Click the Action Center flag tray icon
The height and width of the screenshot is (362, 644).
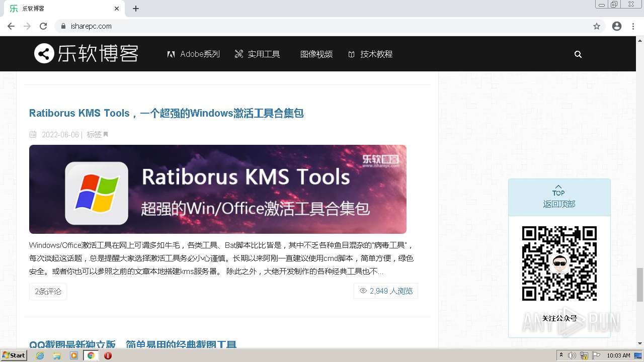pyautogui.click(x=596, y=355)
